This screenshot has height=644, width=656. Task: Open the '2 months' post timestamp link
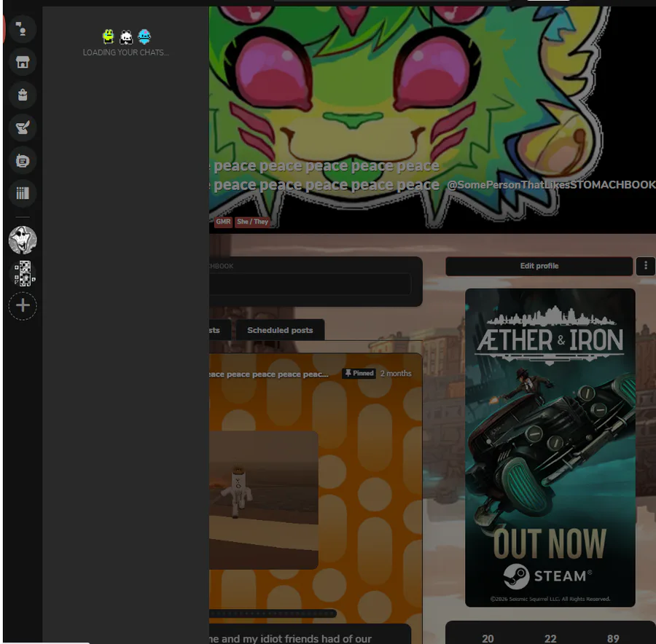click(395, 374)
